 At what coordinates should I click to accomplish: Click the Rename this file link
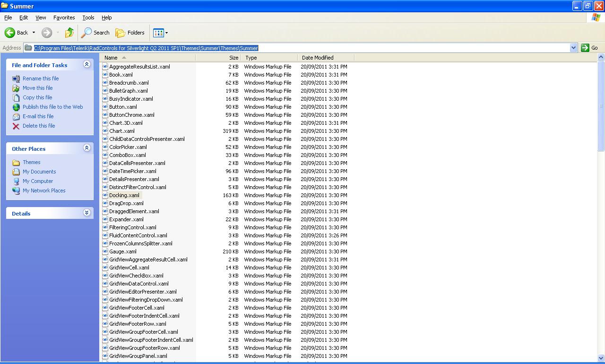point(41,78)
